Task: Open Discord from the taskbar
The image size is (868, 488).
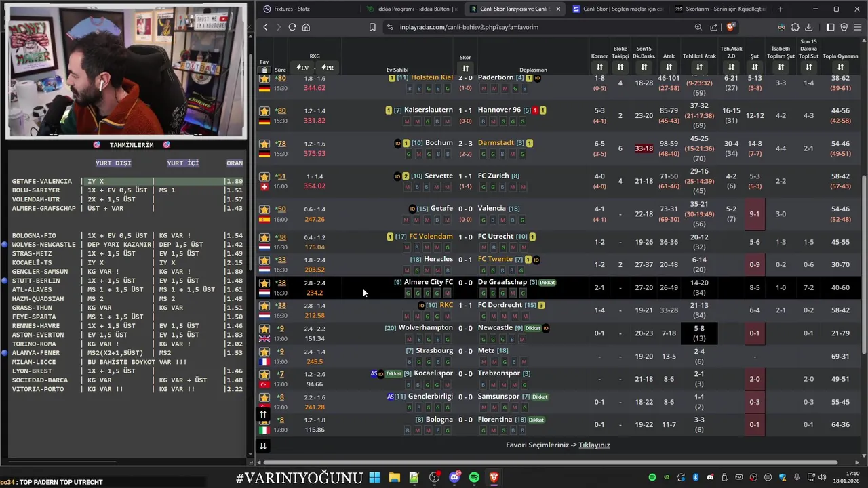Action: coord(454,478)
